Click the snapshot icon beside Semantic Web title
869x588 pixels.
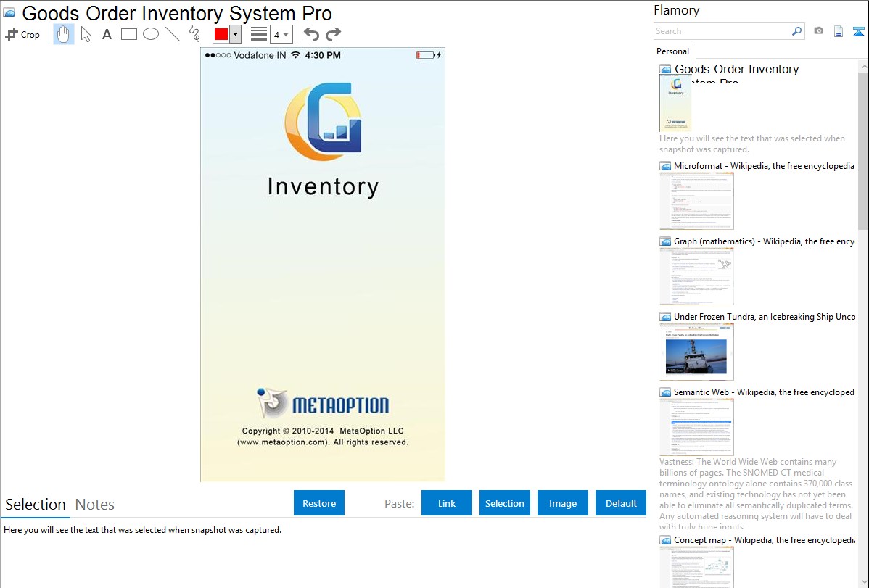click(x=665, y=392)
